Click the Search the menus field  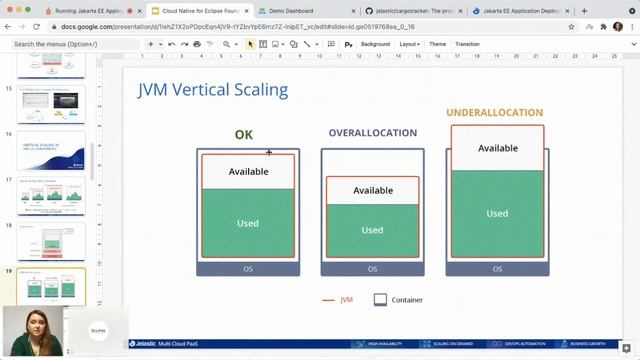click(76, 44)
